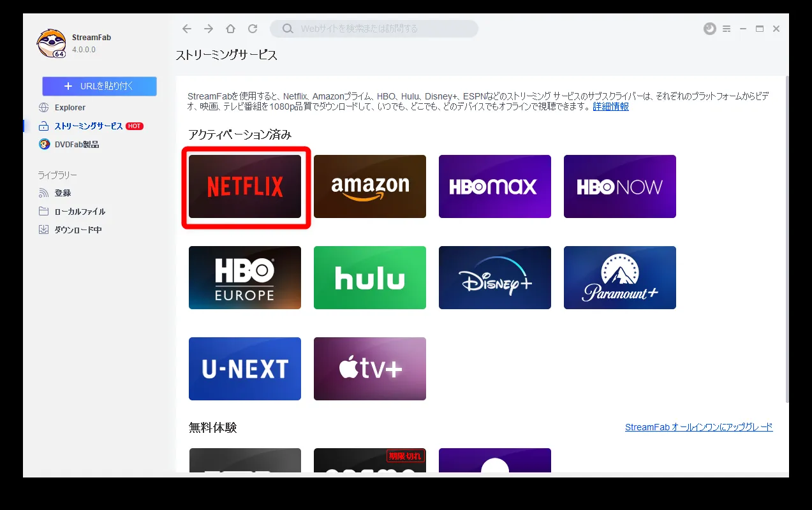Open the U-NEXT service tile

pyautogui.click(x=245, y=368)
